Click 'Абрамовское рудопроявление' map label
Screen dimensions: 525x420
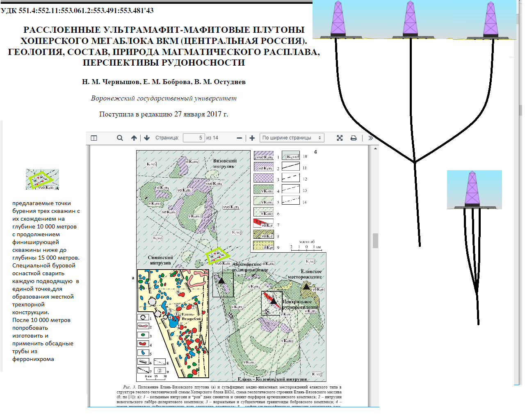tap(250, 267)
